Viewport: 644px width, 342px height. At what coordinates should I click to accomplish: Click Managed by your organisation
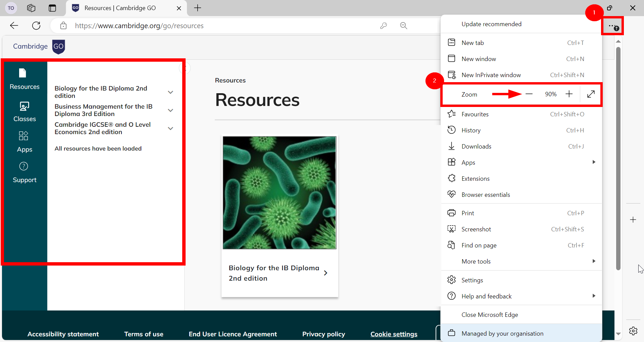521,333
